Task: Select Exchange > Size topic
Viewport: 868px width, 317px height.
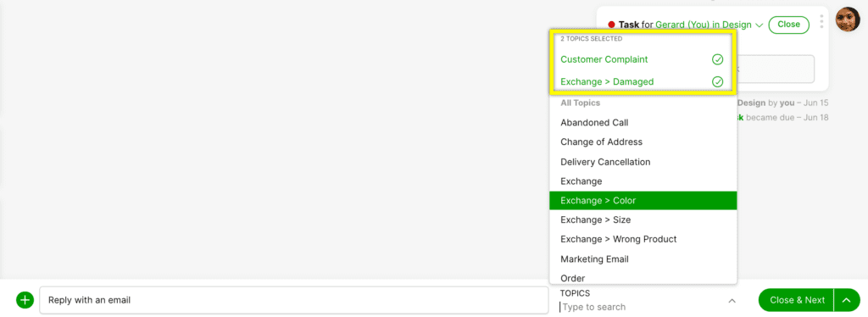Action: 643,220
